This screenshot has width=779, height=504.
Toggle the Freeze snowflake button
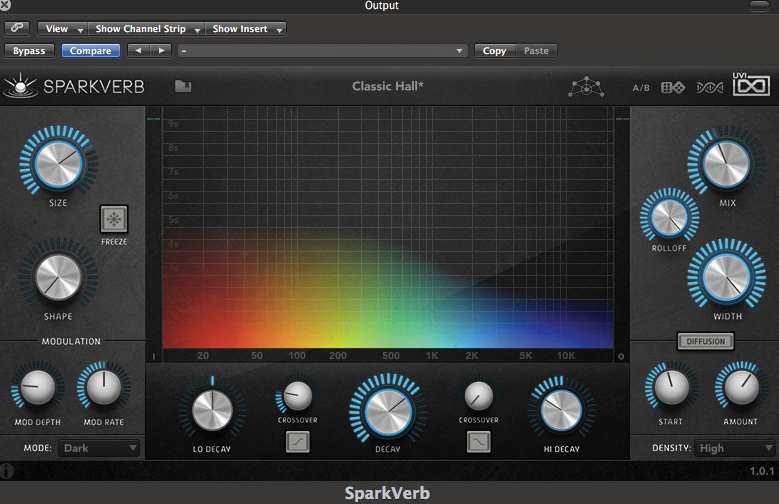[x=114, y=219]
